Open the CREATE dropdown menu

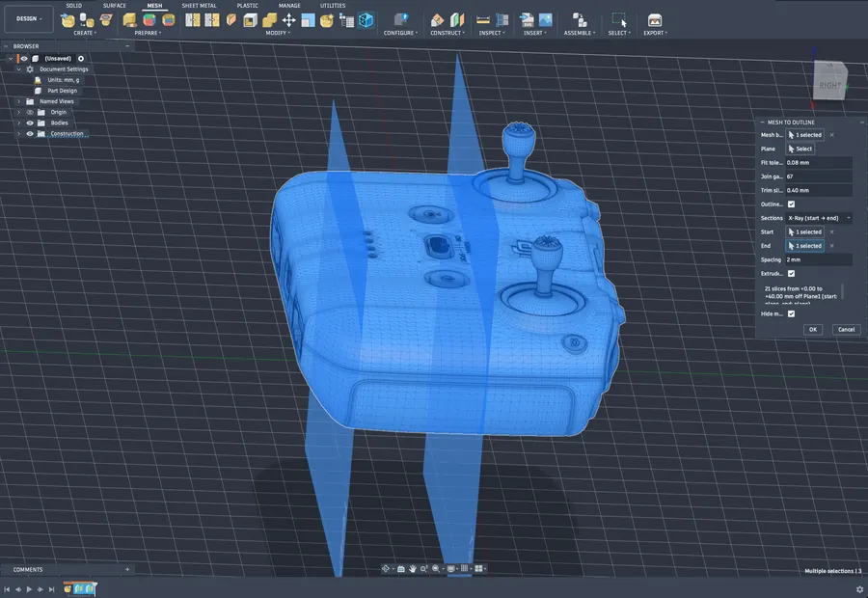click(x=85, y=33)
